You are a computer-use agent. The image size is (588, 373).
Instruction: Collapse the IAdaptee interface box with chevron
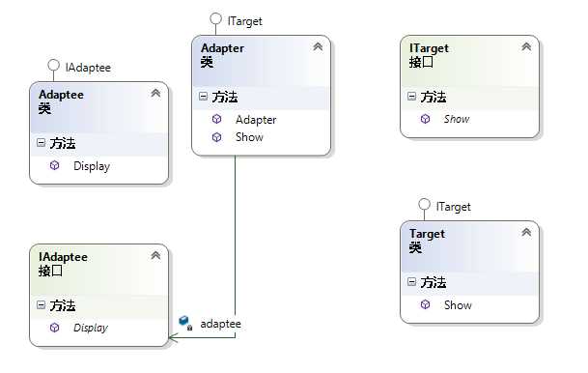click(x=155, y=255)
